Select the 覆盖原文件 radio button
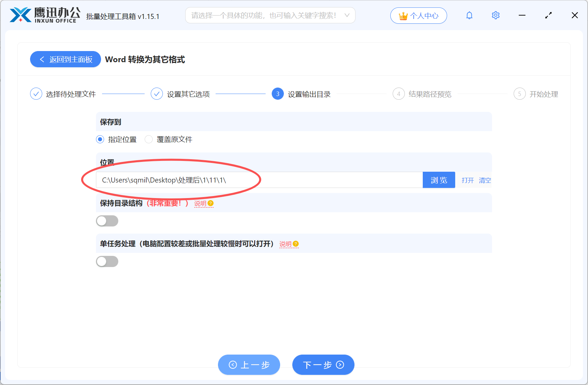Image resolution: width=588 pixels, height=385 pixels. [149, 139]
